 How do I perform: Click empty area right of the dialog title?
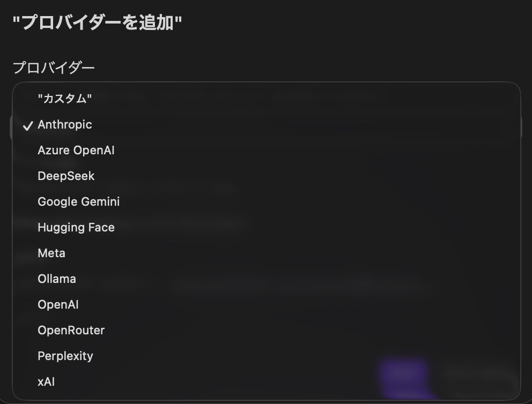(x=349, y=23)
